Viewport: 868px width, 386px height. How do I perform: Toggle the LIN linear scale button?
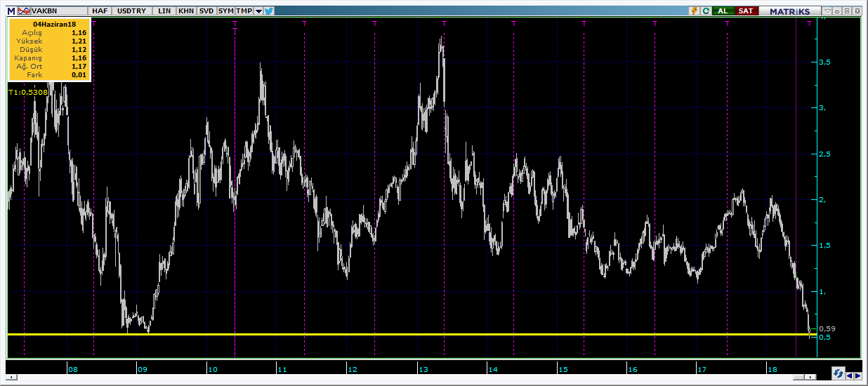pos(164,11)
